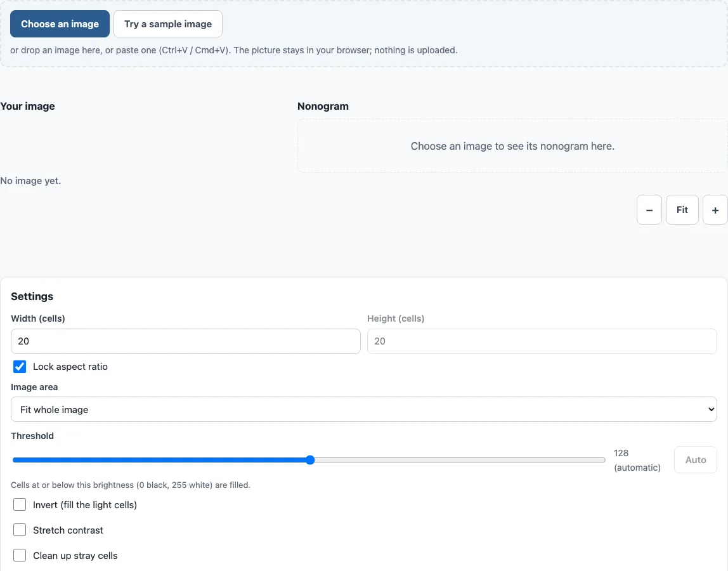Click the Auto threshold button

(x=696, y=460)
